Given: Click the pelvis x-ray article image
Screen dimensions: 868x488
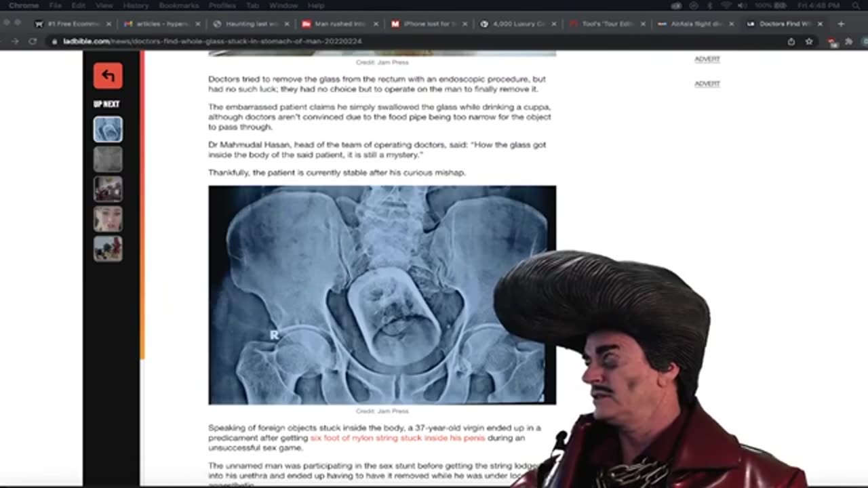Looking at the screenshot, I should click(382, 295).
